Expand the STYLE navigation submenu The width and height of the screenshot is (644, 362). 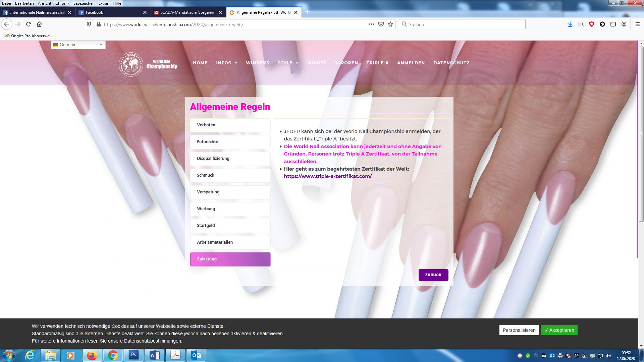[x=288, y=63]
